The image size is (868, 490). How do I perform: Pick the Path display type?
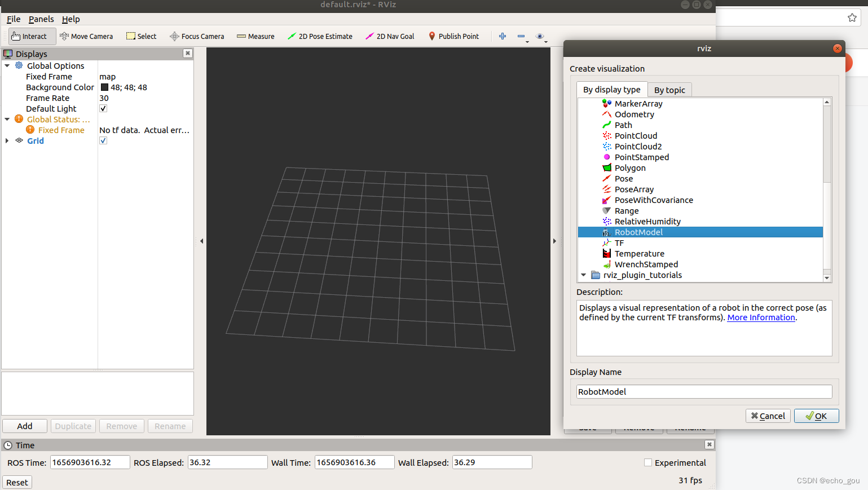click(x=623, y=125)
